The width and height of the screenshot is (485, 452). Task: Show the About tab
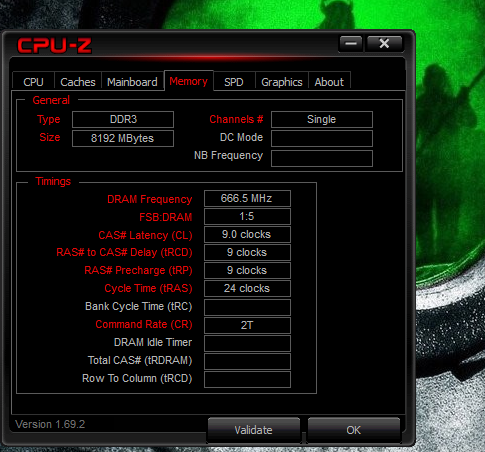(329, 81)
